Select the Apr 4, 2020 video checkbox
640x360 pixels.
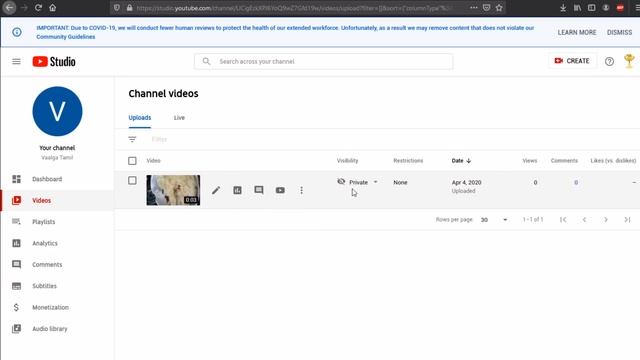[x=132, y=180]
